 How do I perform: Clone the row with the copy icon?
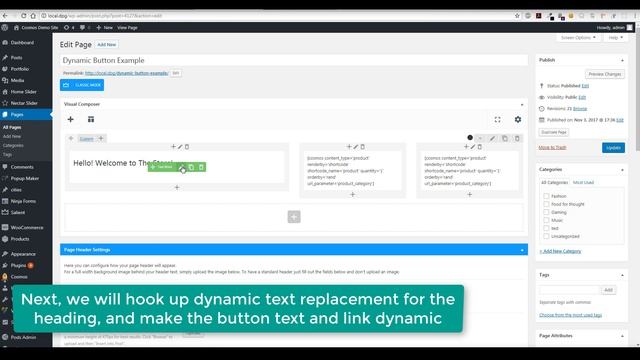click(x=505, y=138)
